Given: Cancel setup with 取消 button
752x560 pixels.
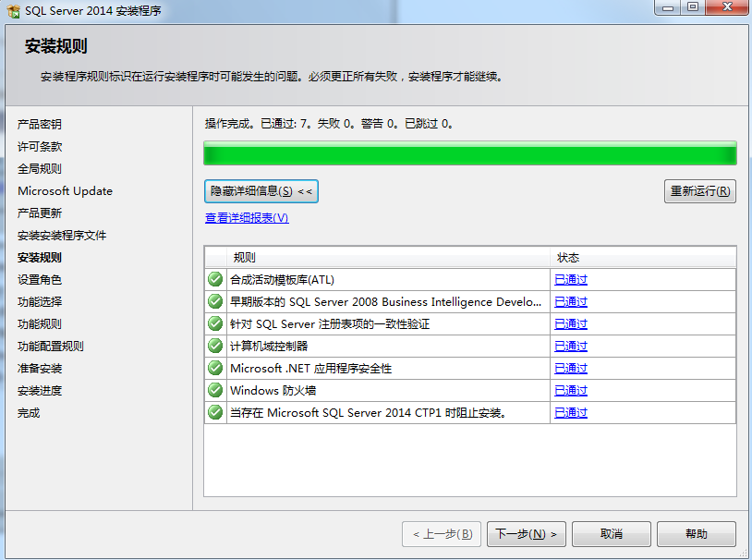Looking at the screenshot, I should [x=611, y=534].
